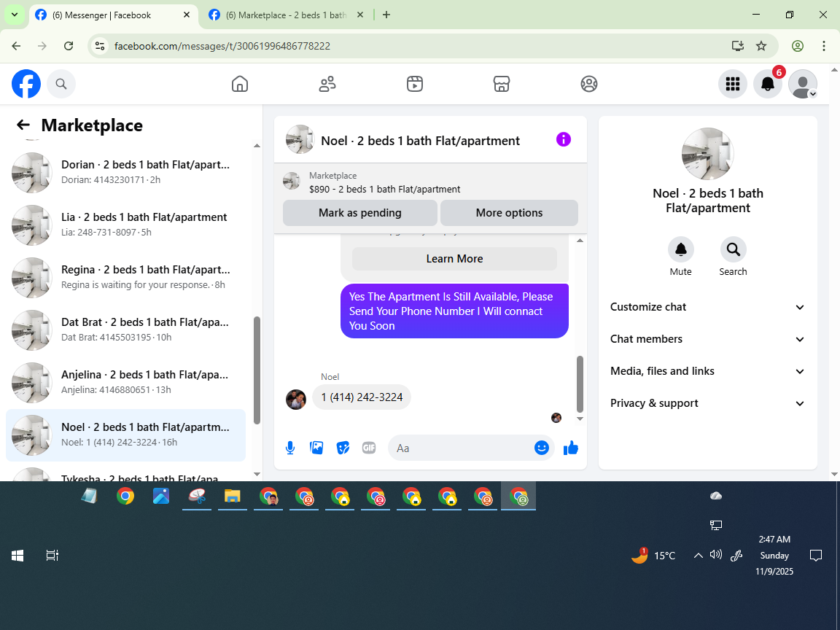Open Lia's conversation
Image resolution: width=840 pixels, height=630 pixels.
coord(126,225)
